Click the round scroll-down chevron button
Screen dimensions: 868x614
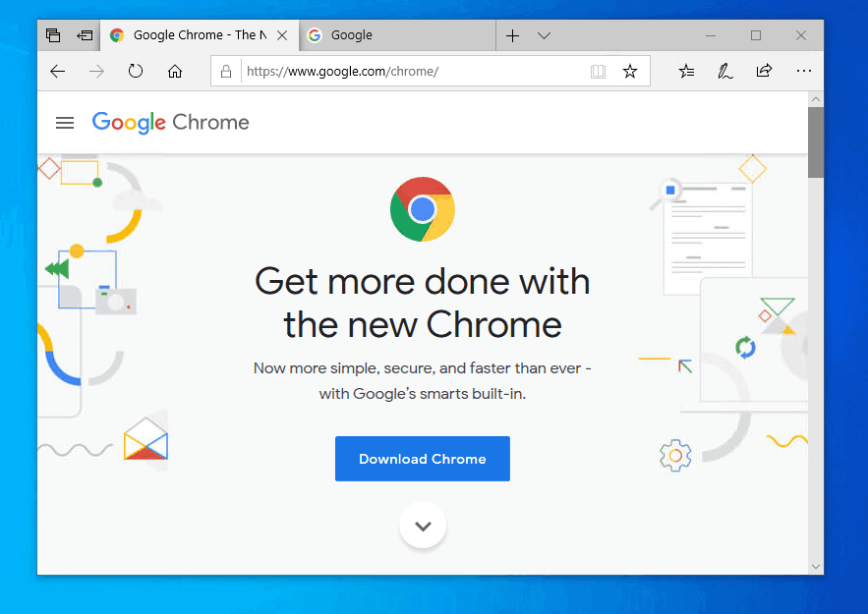pyautogui.click(x=423, y=526)
